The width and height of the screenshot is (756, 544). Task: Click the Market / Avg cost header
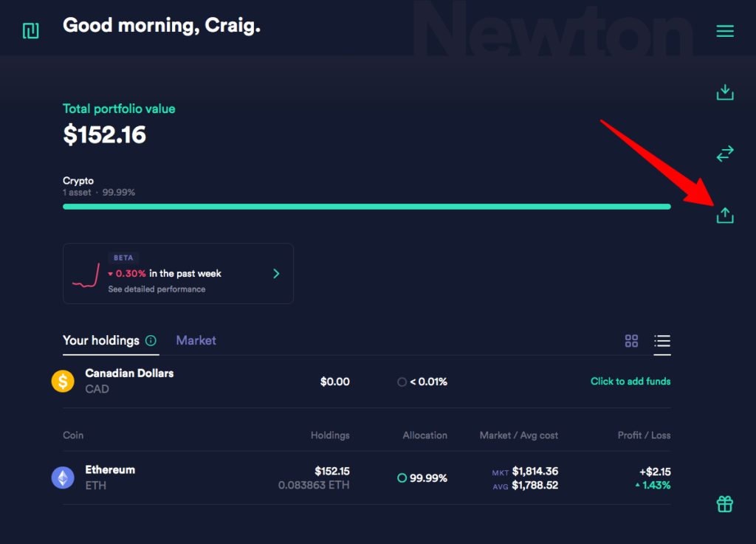pos(519,435)
